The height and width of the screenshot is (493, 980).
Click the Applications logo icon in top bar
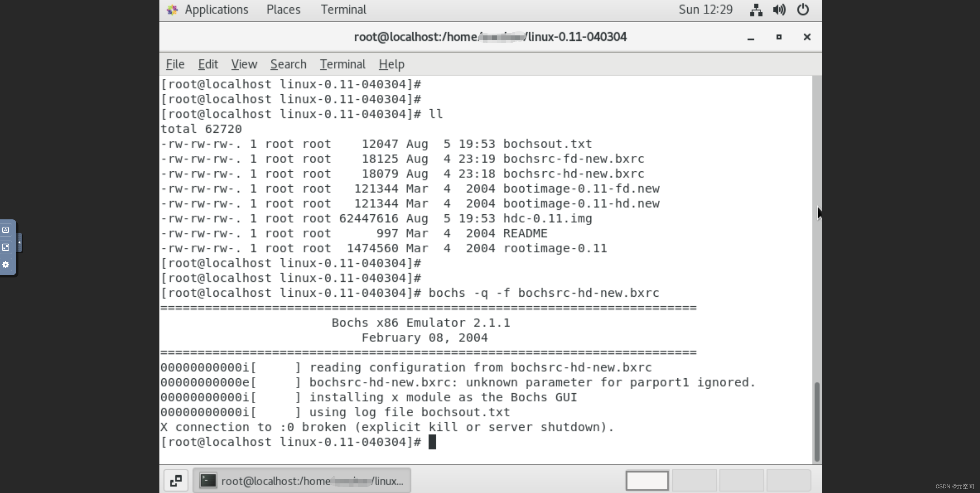click(x=172, y=9)
